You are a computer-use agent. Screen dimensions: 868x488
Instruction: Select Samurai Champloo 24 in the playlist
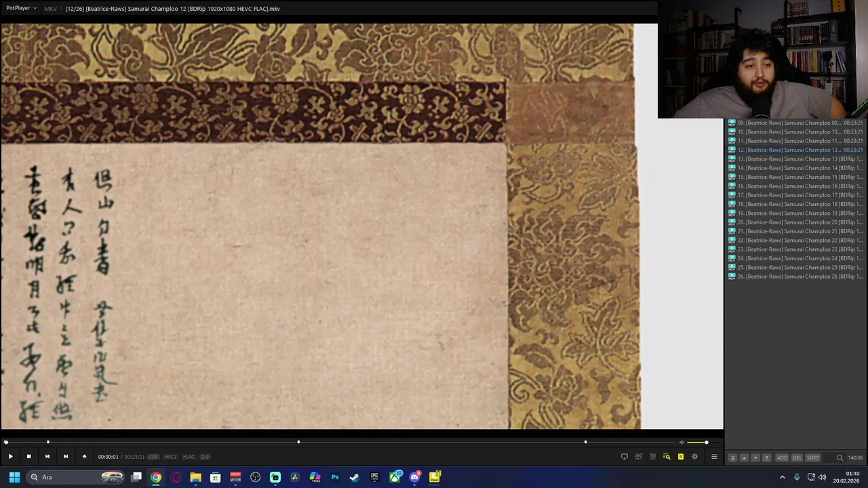pos(795,258)
